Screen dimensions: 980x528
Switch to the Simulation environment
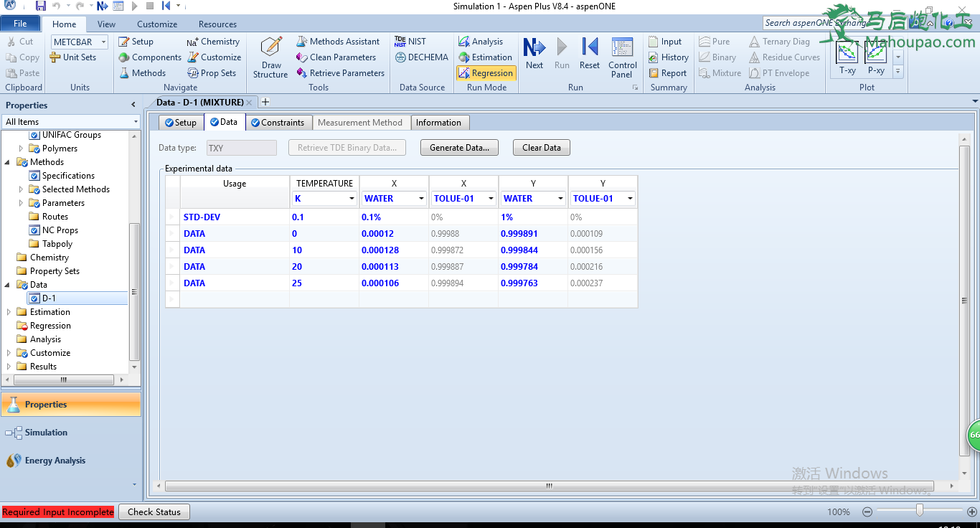[x=70, y=433]
